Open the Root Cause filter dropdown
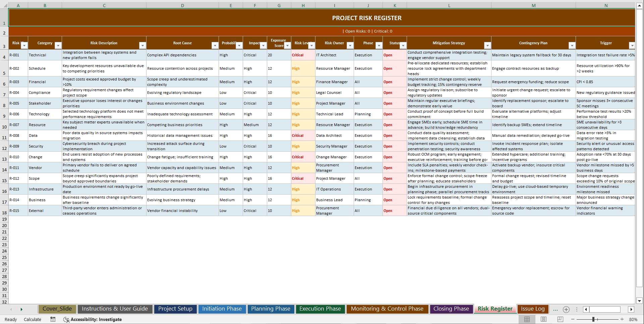 215,46
